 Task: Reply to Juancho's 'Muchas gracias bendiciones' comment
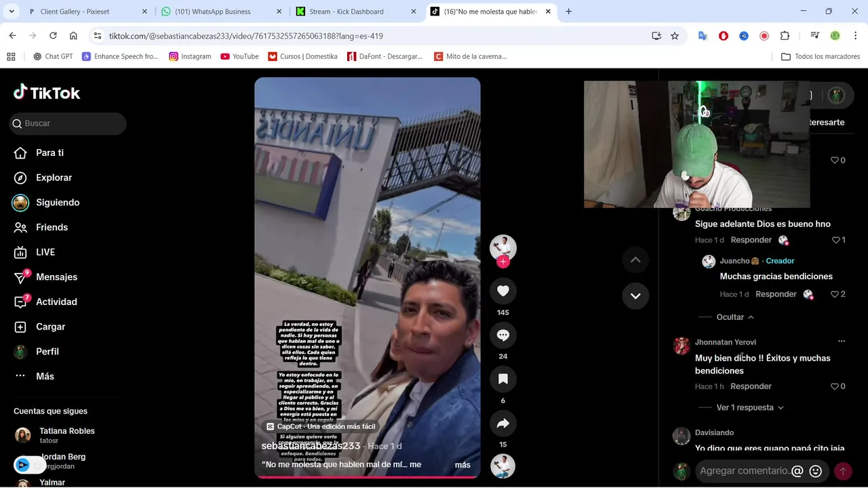coord(776,294)
